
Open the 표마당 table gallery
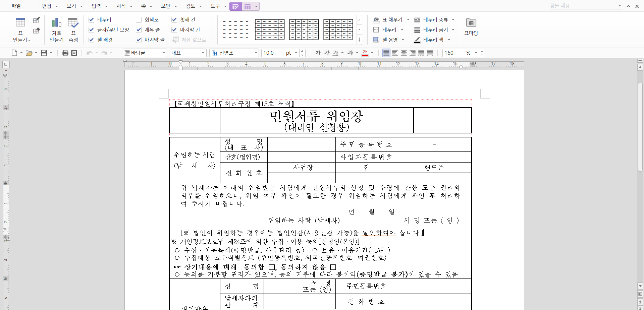click(x=471, y=26)
